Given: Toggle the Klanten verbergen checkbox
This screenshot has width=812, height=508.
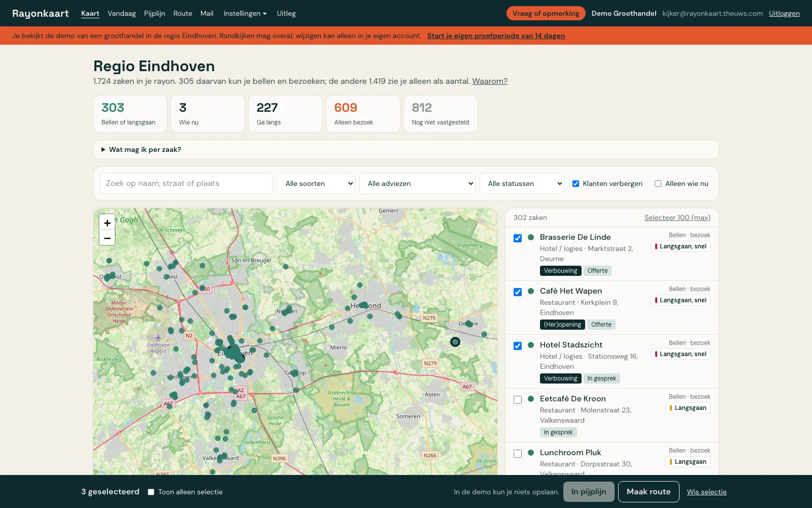Looking at the screenshot, I should (576, 184).
